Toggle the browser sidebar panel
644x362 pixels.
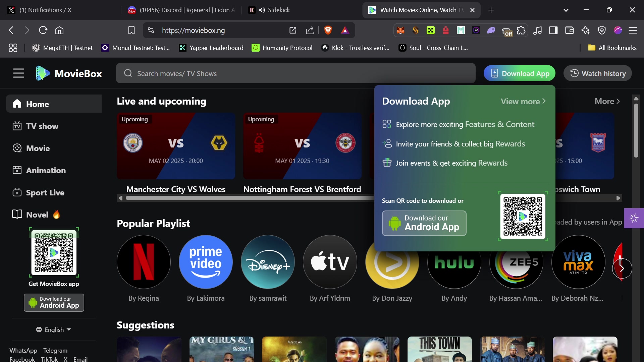[x=553, y=31]
